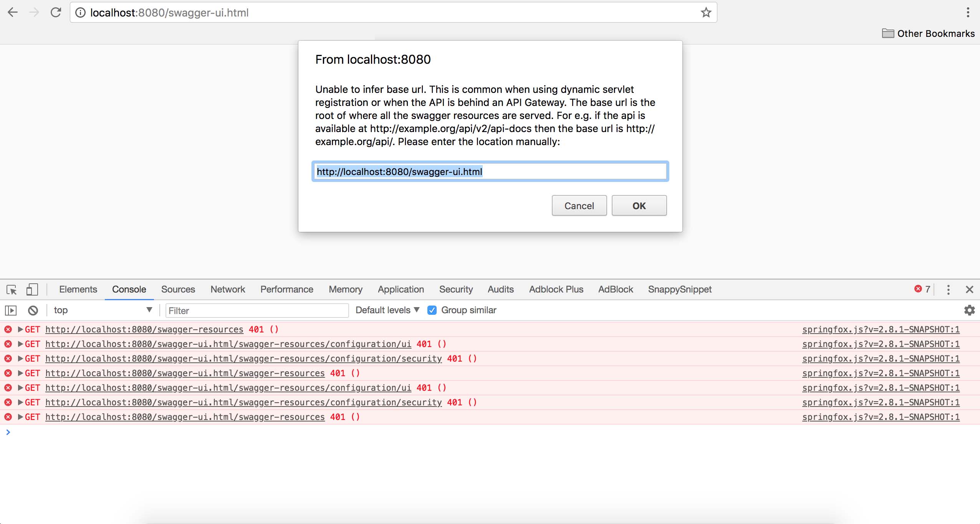980x524 pixels.
Task: Open DevTools settings gear
Action: coord(970,310)
